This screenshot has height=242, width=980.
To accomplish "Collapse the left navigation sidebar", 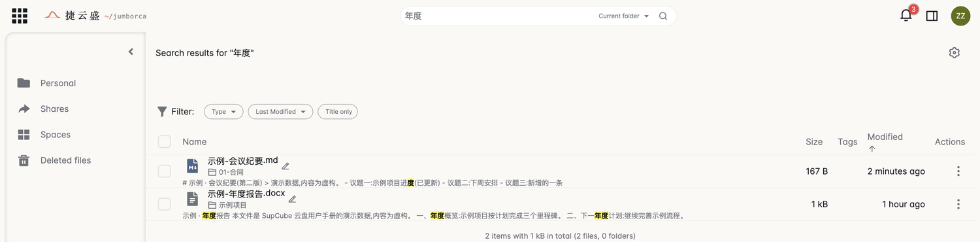I will pos(131,52).
